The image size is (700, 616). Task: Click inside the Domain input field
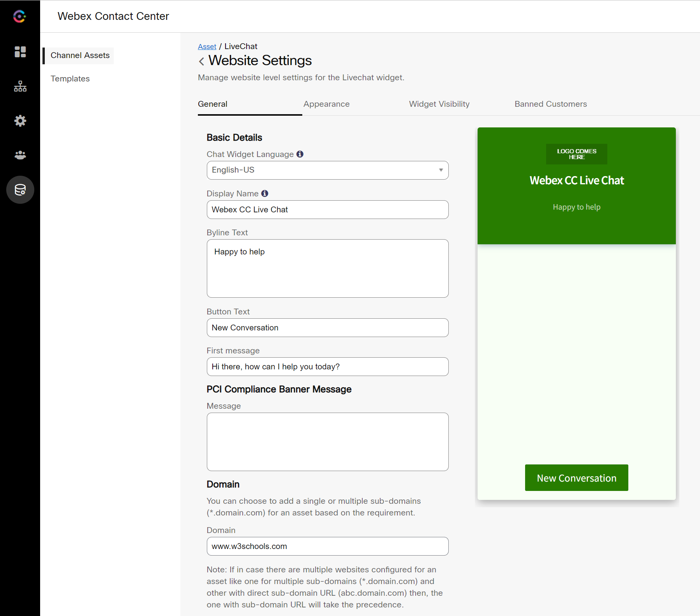coord(327,546)
